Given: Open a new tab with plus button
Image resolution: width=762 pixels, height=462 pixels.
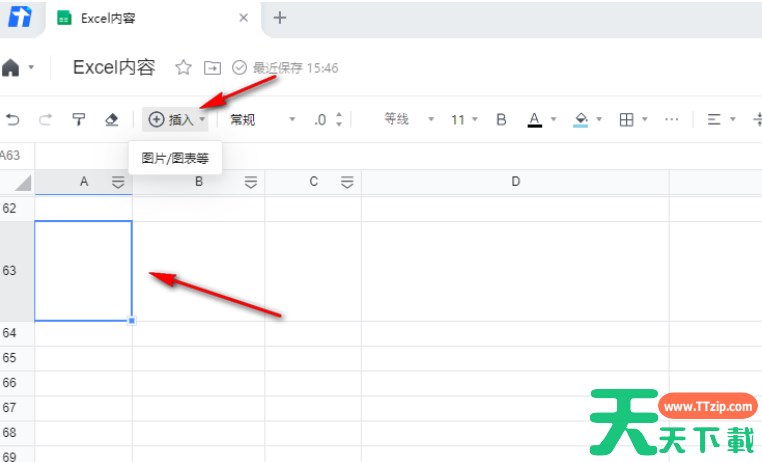Looking at the screenshot, I should [279, 18].
